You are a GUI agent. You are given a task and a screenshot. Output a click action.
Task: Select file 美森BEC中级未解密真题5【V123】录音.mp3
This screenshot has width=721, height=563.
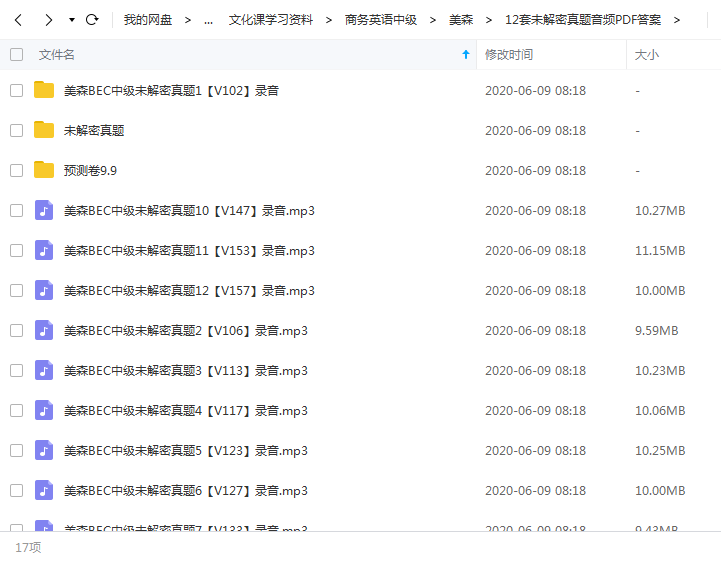click(x=186, y=451)
